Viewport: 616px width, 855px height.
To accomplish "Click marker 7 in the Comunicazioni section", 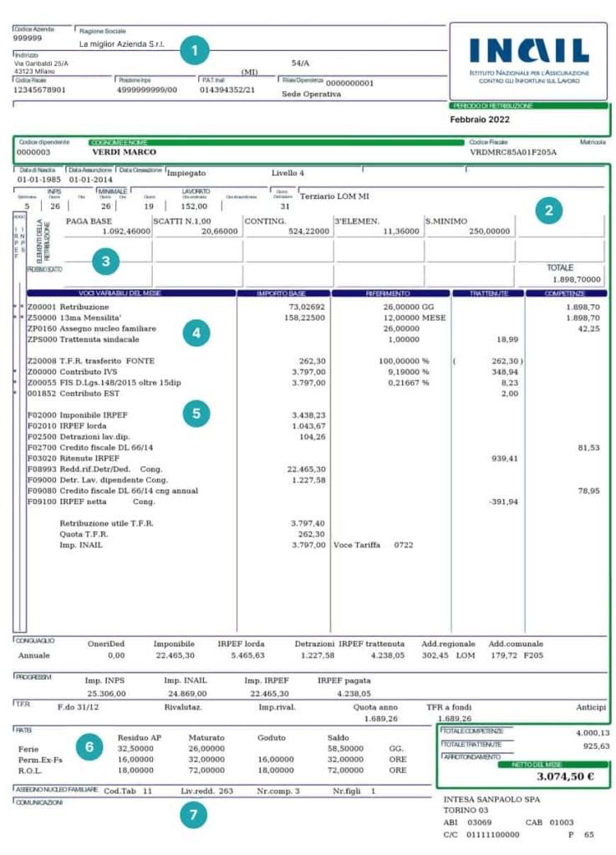I will point(194,815).
